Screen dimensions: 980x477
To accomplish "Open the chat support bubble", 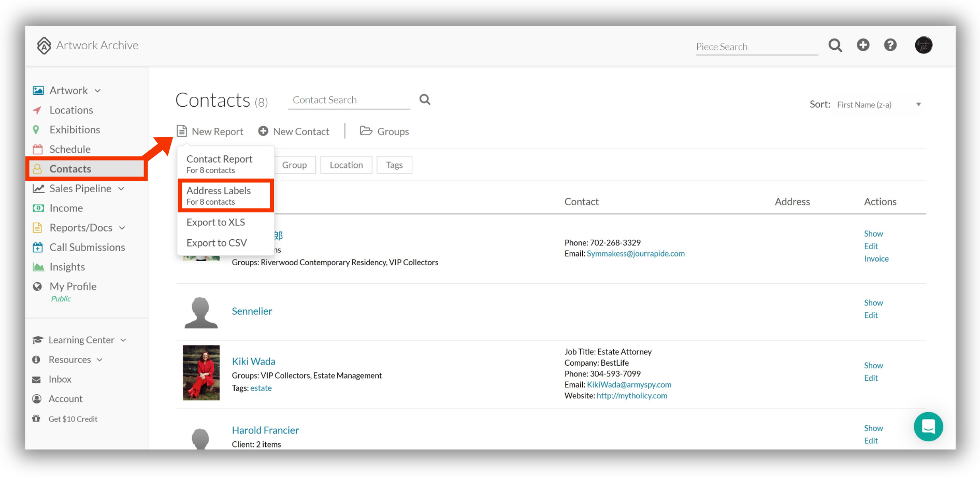I will tap(928, 426).
